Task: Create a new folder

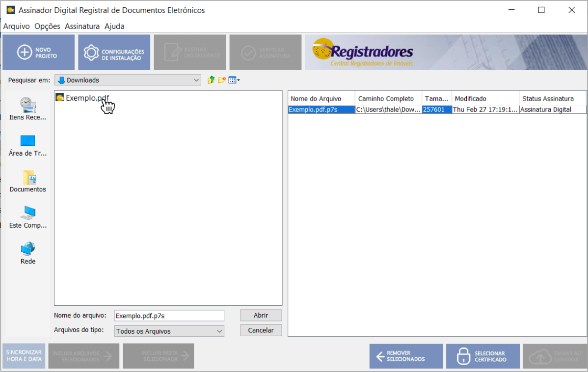Action: [222, 80]
